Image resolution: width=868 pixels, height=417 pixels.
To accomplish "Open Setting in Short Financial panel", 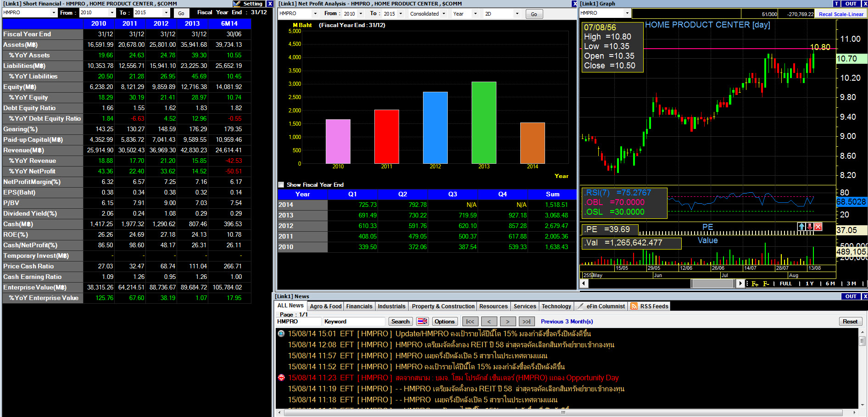I will [248, 4].
